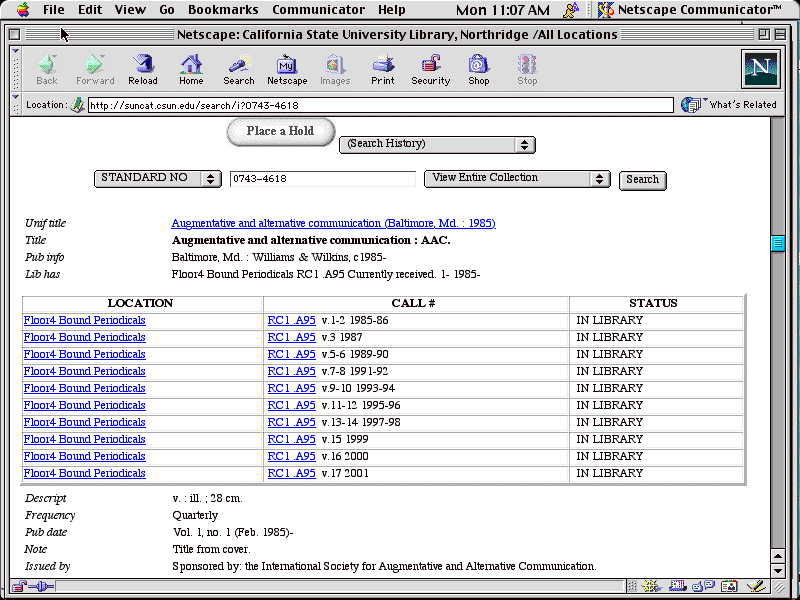The width and height of the screenshot is (800, 600).
Task: Open the File menu
Action: pyautogui.click(x=53, y=9)
